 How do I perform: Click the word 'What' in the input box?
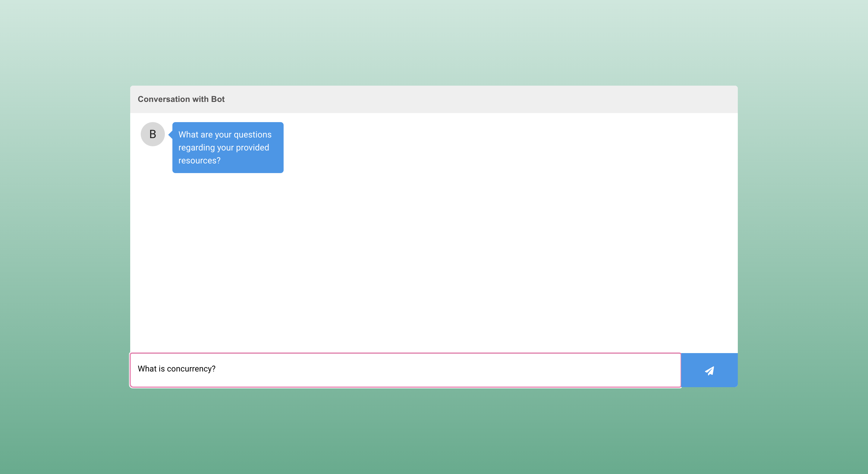(147, 369)
